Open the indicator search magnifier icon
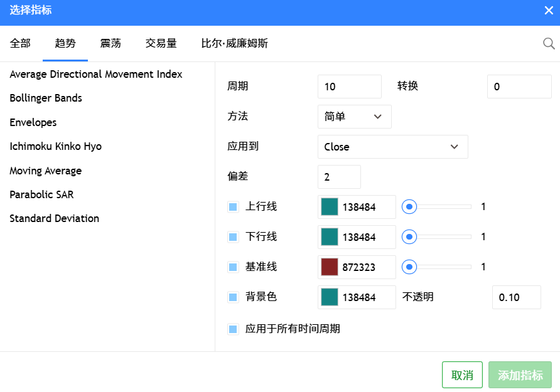 click(549, 43)
